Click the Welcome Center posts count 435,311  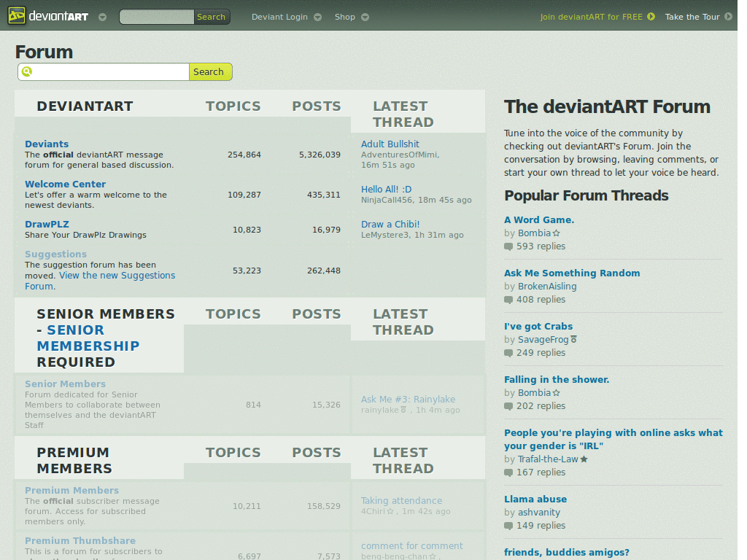[x=323, y=194]
